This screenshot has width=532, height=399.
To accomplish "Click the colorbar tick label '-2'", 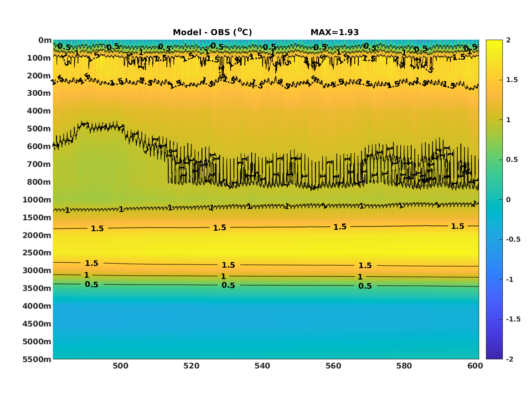I will pos(510,359).
